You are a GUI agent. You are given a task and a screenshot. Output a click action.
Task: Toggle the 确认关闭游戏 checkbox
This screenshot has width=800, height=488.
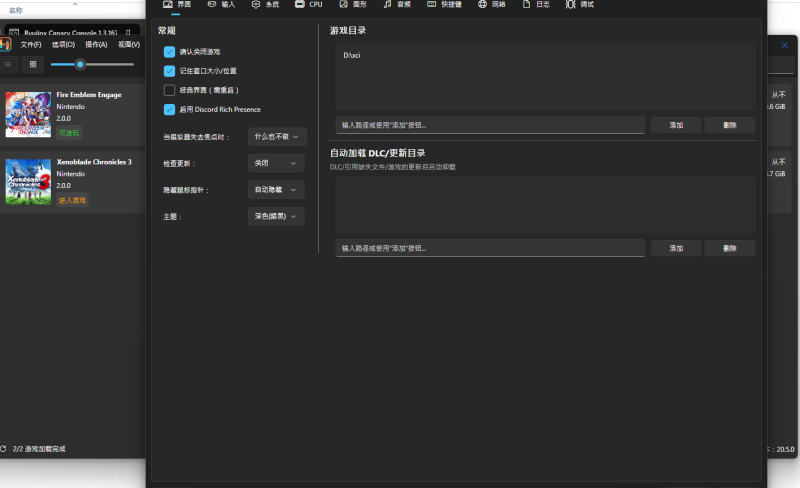pos(169,52)
